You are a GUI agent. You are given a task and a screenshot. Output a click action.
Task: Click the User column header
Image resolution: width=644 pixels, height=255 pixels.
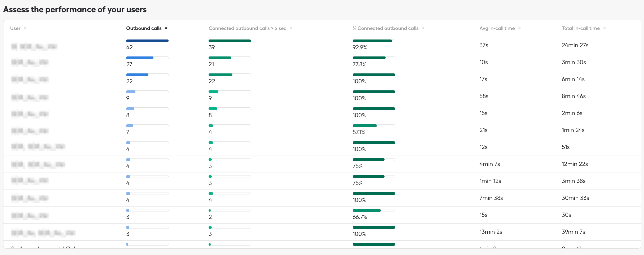click(15, 28)
